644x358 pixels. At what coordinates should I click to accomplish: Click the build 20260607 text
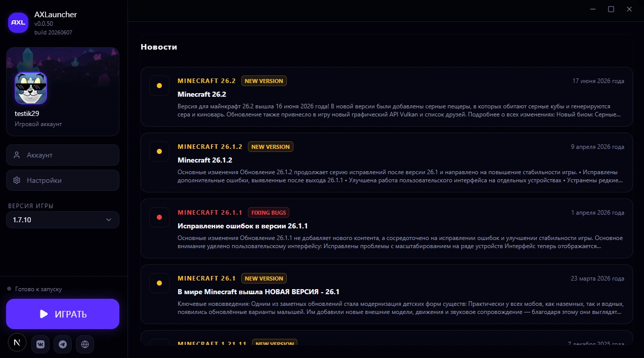(x=53, y=32)
